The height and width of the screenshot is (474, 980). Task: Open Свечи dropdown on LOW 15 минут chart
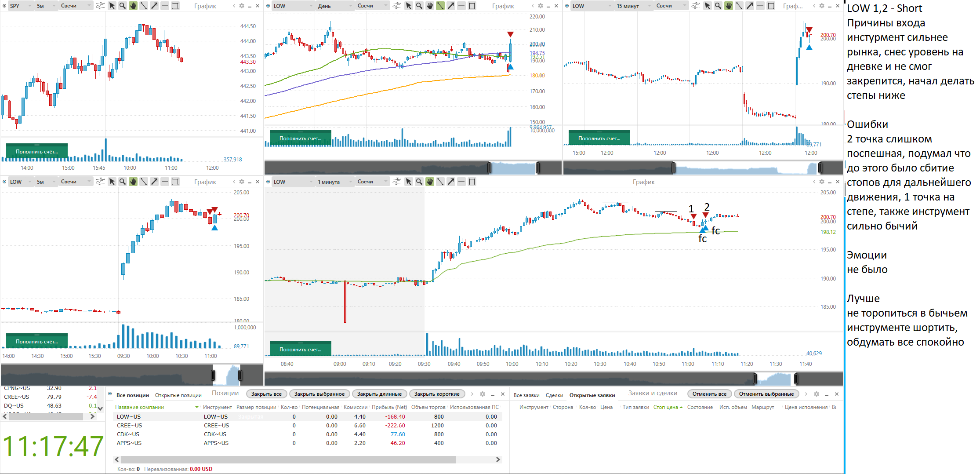[x=671, y=6]
